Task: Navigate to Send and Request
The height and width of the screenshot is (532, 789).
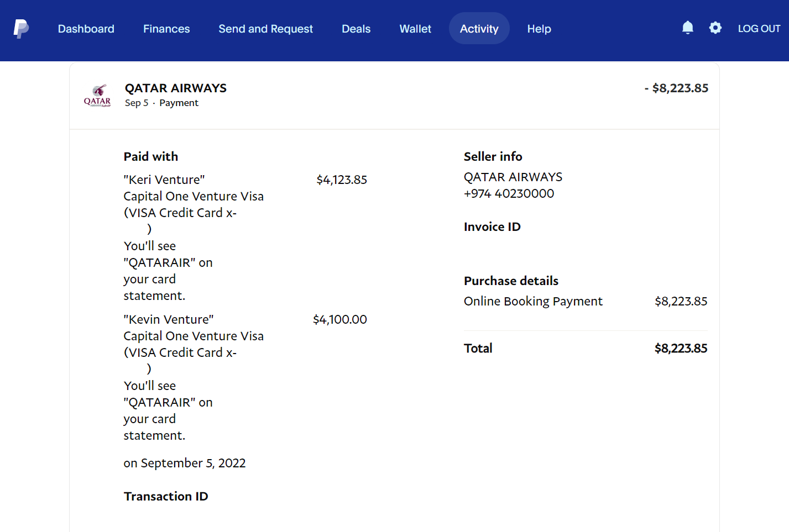Action: point(265,28)
